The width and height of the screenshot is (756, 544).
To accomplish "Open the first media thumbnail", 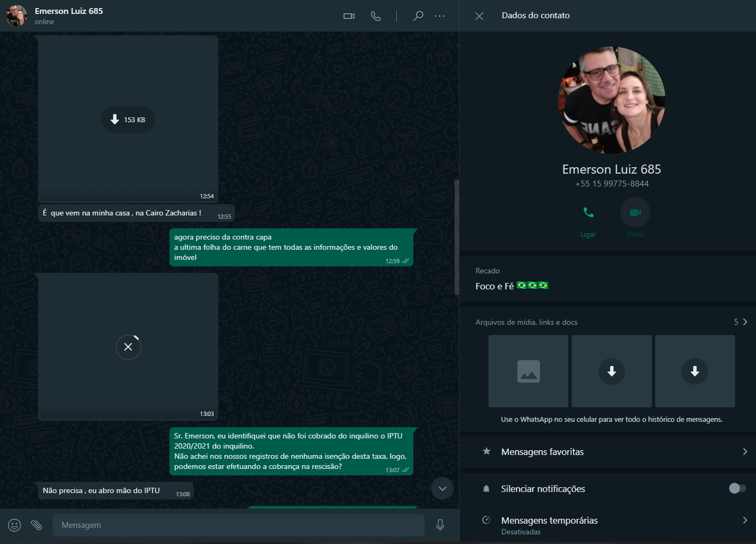I will pyautogui.click(x=528, y=371).
